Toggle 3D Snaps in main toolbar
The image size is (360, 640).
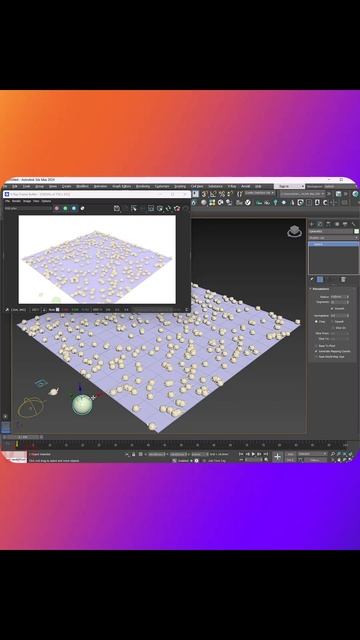[x=205, y=194]
